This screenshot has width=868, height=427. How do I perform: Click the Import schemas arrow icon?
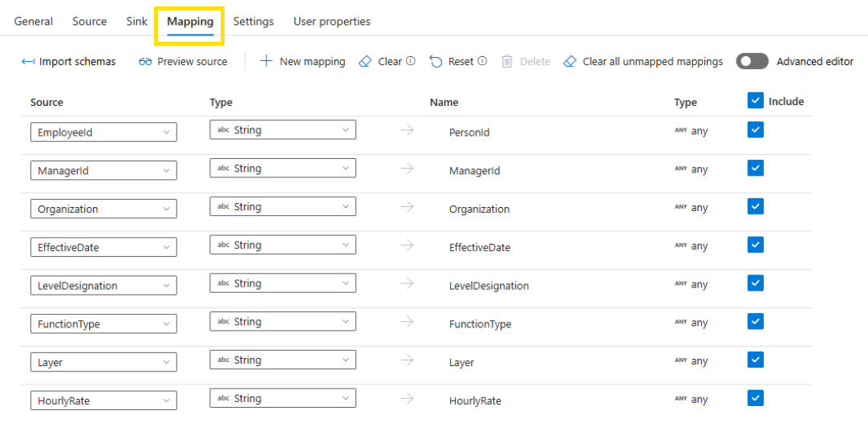pos(28,62)
